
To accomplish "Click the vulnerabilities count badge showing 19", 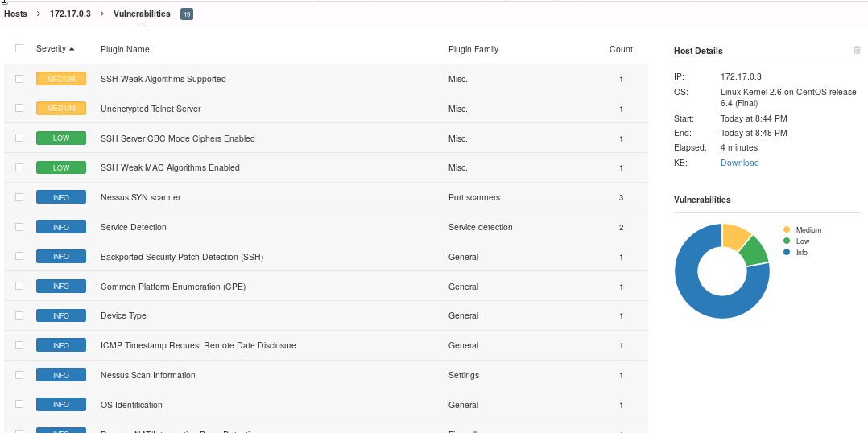I will [x=186, y=14].
